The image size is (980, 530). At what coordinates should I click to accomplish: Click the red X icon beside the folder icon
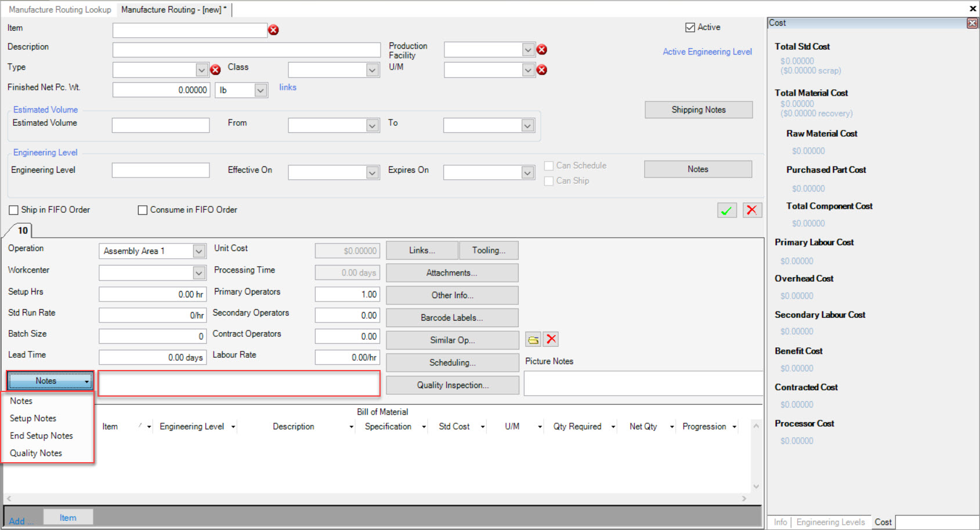[551, 339]
